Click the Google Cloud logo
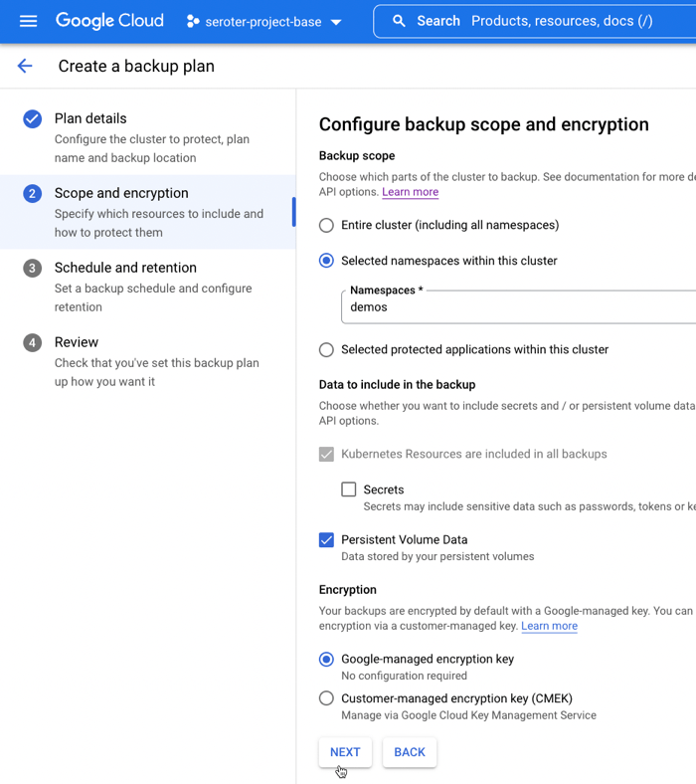Image resolution: width=696 pixels, height=784 pixels. (x=109, y=21)
